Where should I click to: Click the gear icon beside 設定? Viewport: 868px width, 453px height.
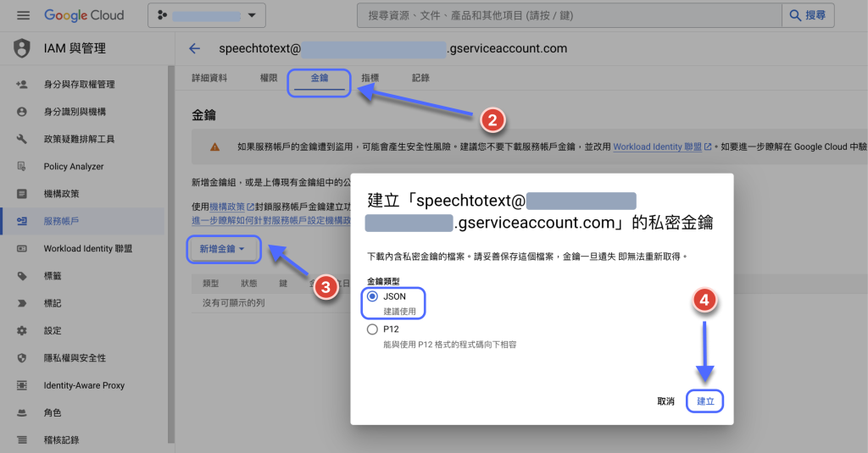pos(21,331)
